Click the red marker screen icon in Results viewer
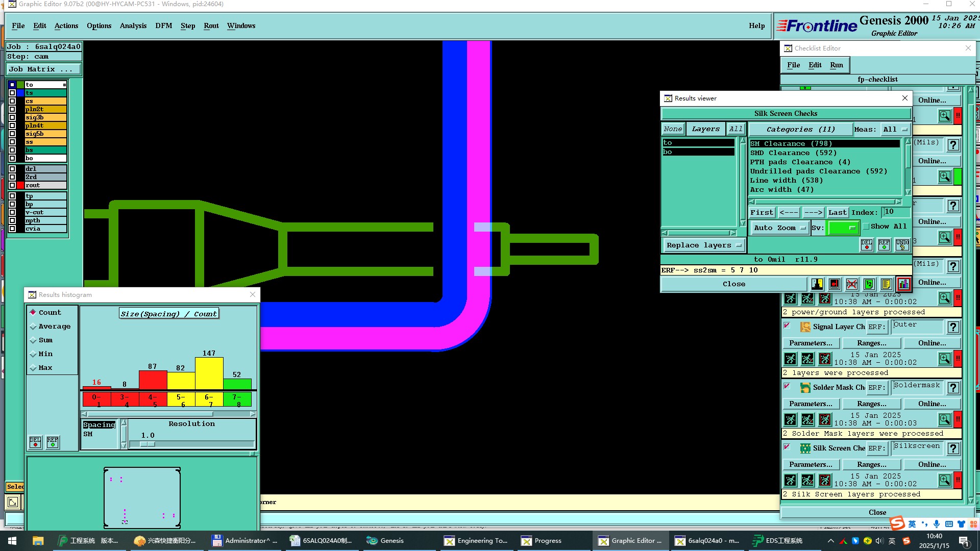 [x=835, y=284]
